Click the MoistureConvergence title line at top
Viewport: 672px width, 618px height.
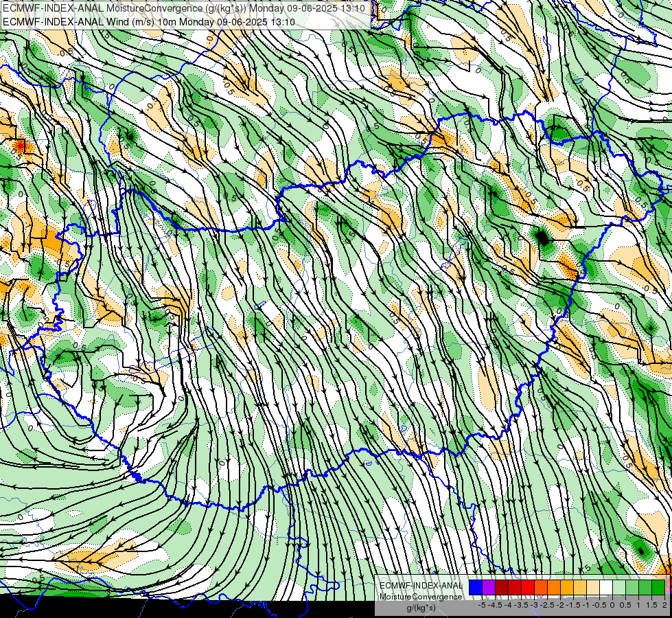point(184,8)
